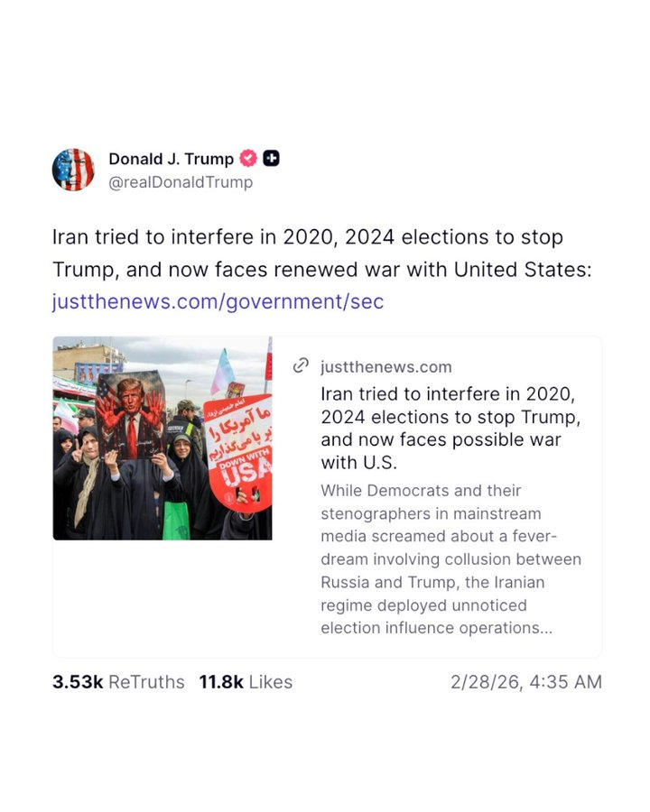
Task: Click the Trump poster in the preview photo
Action: 131,417
